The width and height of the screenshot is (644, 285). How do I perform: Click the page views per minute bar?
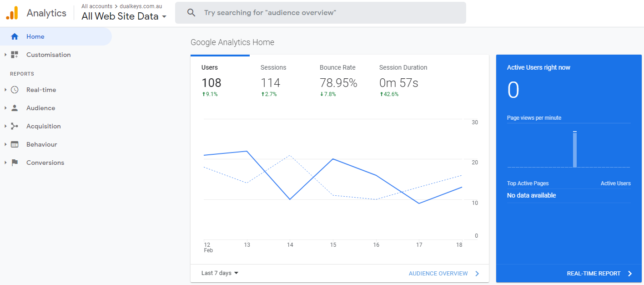[x=575, y=150]
